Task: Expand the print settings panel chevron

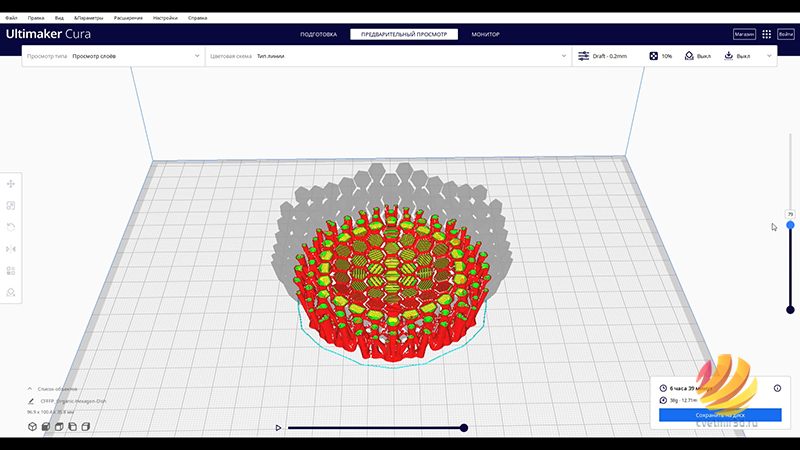Action: tap(769, 56)
